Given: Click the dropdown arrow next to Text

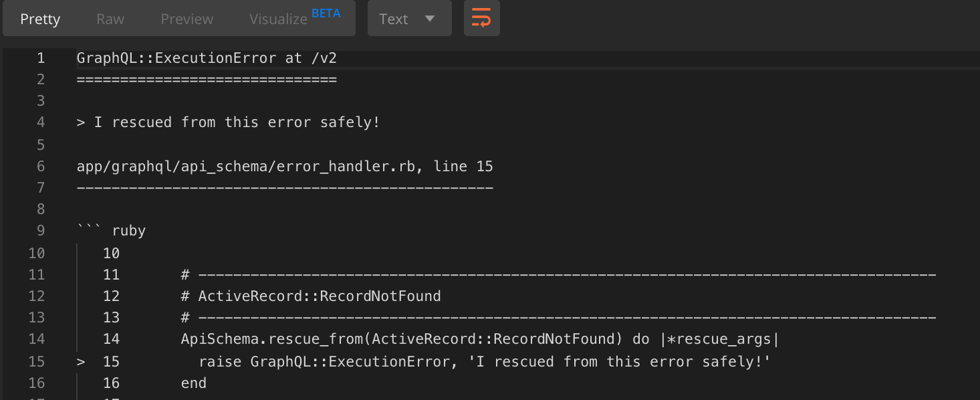Looking at the screenshot, I should pos(430,19).
